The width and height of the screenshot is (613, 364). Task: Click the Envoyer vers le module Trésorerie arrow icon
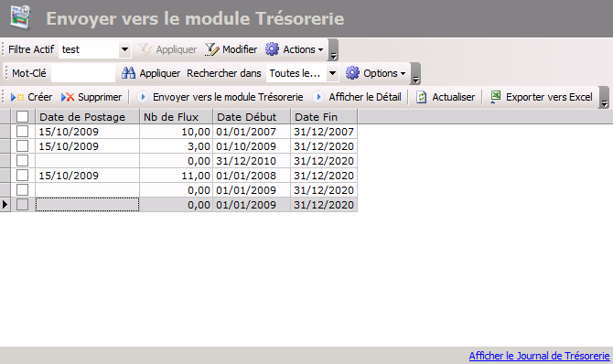[x=143, y=97]
